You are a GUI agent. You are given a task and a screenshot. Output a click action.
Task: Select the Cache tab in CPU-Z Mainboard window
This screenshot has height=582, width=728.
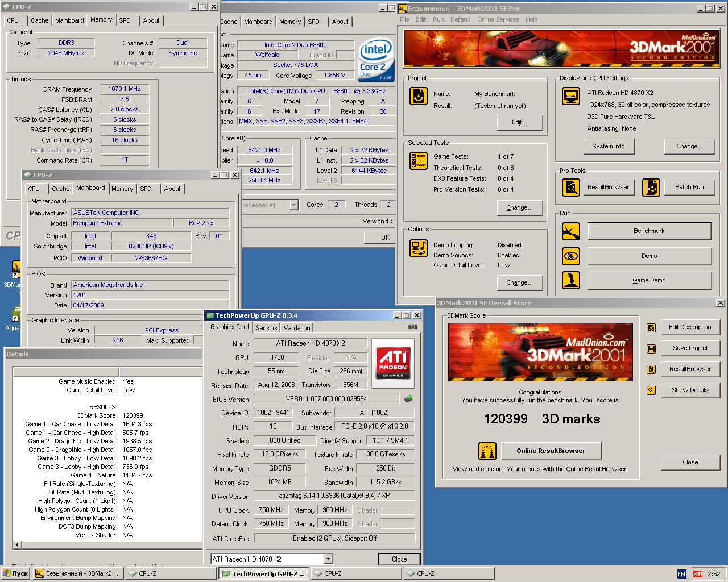[60, 189]
